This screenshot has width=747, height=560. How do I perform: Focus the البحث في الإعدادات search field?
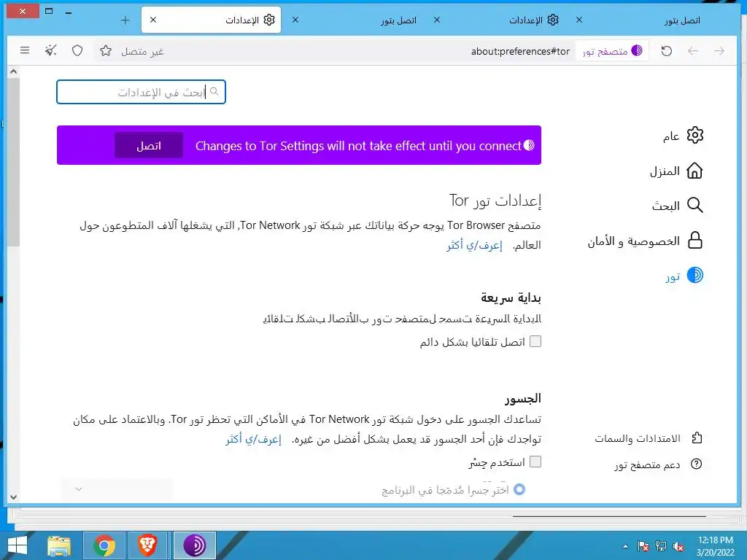[x=141, y=92]
